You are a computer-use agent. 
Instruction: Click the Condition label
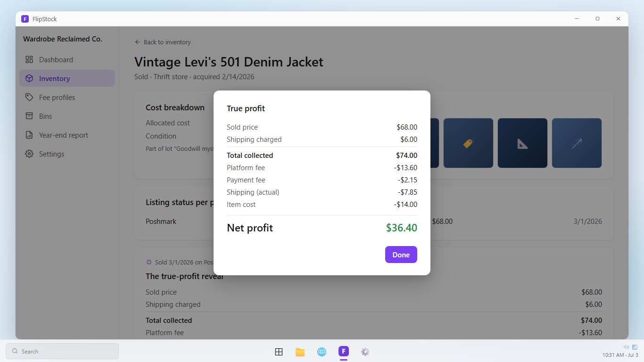[x=161, y=136]
